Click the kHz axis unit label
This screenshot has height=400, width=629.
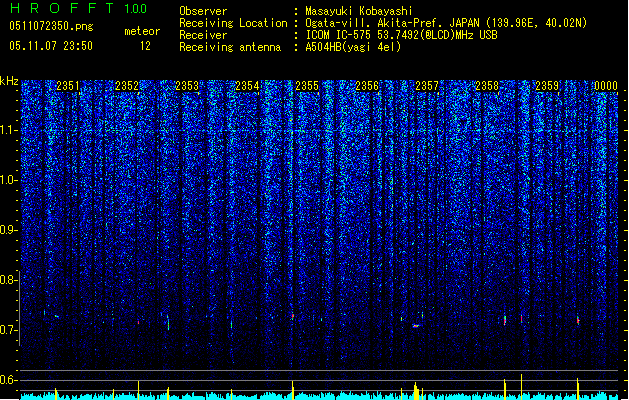9,81
